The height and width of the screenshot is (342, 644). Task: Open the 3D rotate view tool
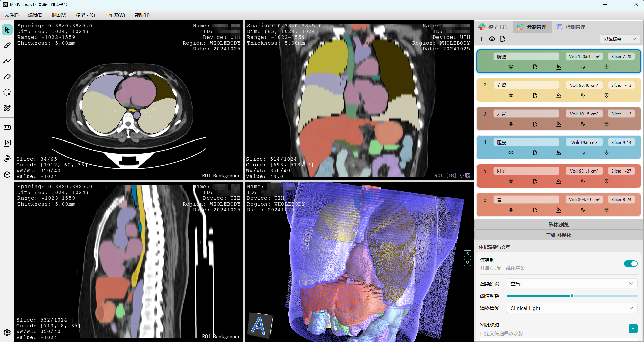tap(7, 159)
